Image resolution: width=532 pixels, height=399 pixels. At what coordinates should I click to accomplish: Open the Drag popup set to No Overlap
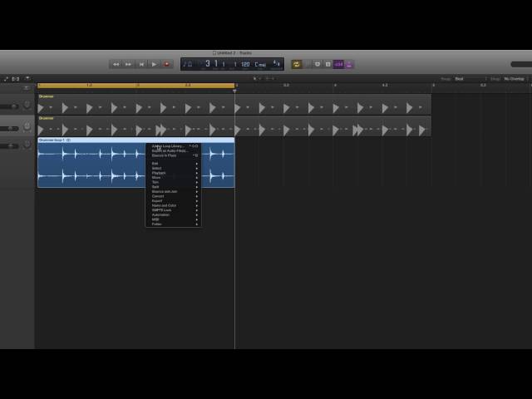click(x=515, y=79)
